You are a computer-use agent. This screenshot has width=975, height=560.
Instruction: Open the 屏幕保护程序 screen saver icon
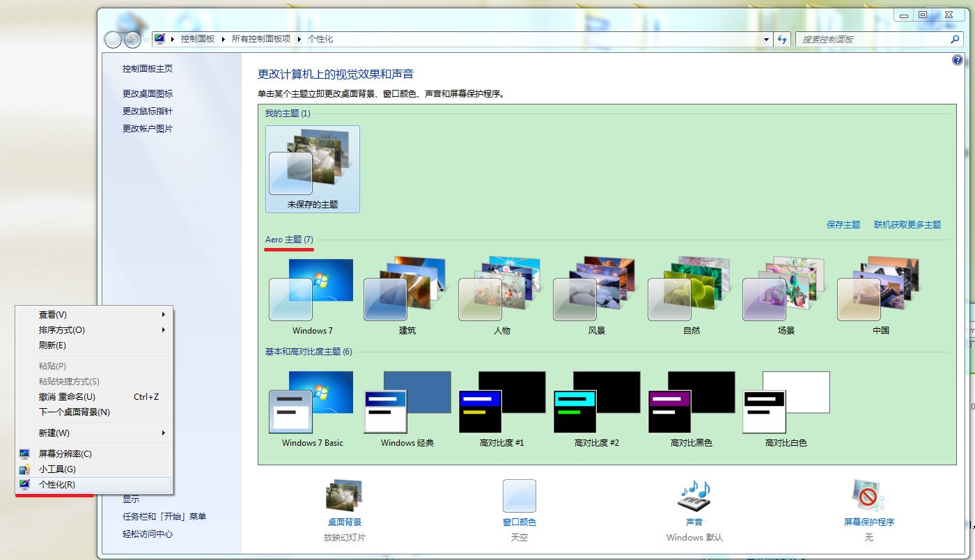(868, 496)
